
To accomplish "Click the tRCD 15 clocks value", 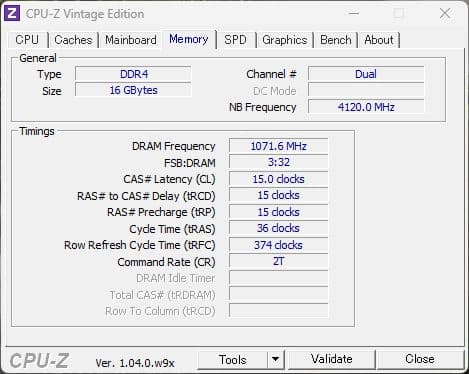I will point(279,195).
